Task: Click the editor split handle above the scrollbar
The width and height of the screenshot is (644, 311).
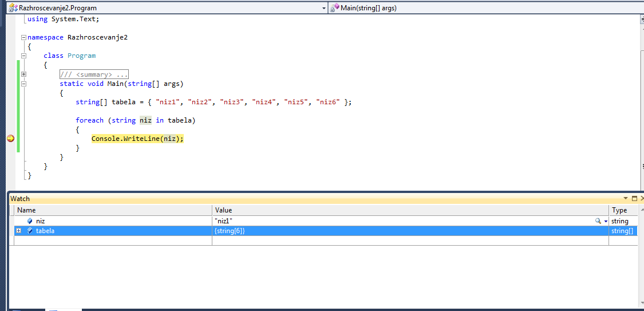Action: point(641,18)
